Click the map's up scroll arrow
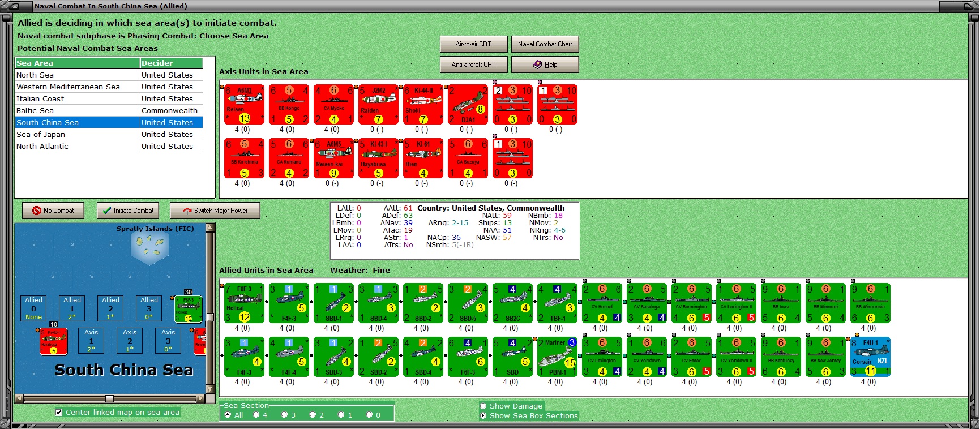980x429 pixels. pos(211,228)
